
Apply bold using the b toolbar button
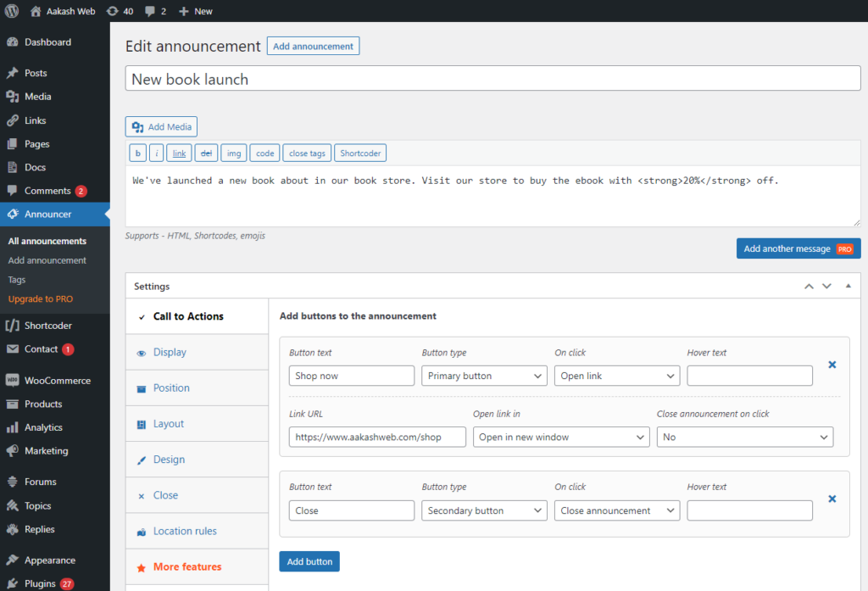(x=137, y=153)
